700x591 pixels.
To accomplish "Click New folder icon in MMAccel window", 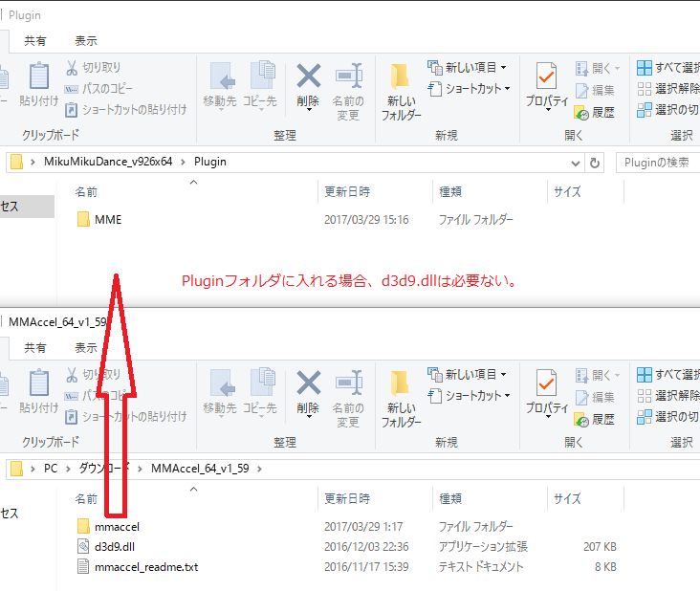I will (400, 383).
